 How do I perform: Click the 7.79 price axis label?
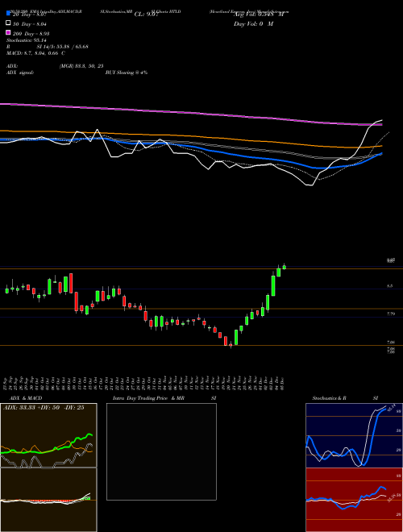pos(390,314)
